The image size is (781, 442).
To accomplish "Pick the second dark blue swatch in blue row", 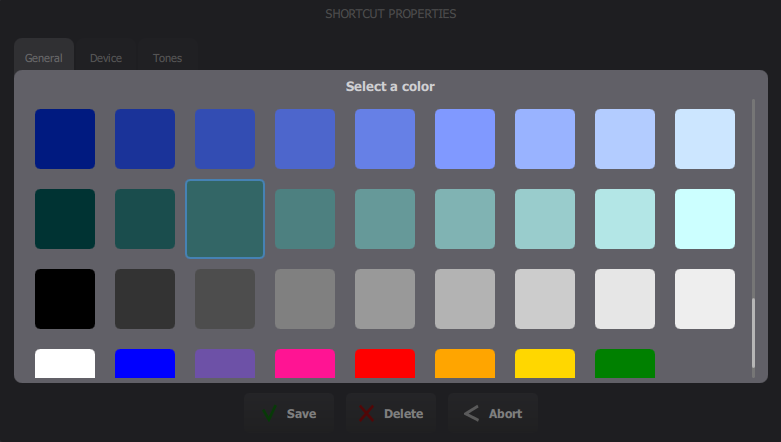I will pos(145,139).
